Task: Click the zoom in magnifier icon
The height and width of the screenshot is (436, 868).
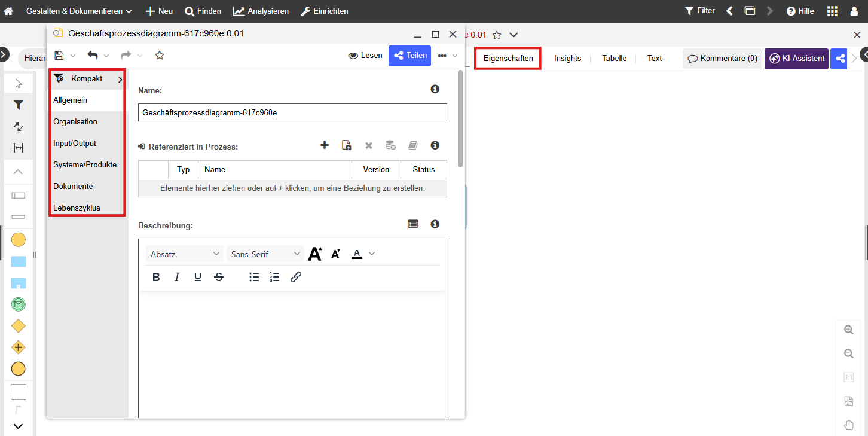Action: click(x=848, y=330)
